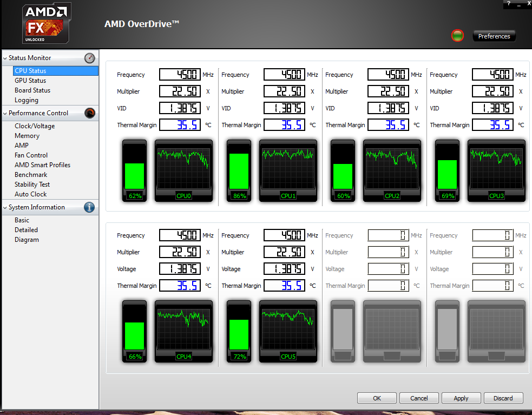Click the Performance Control speedometer icon
Screen dimensions: 532x415
90,113
